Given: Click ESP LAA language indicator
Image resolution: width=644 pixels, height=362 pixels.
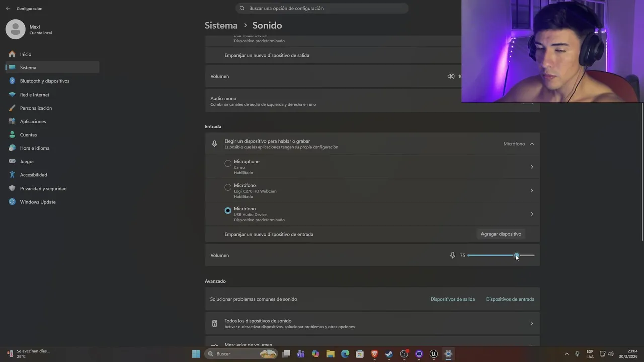Looking at the screenshot, I should (590, 354).
